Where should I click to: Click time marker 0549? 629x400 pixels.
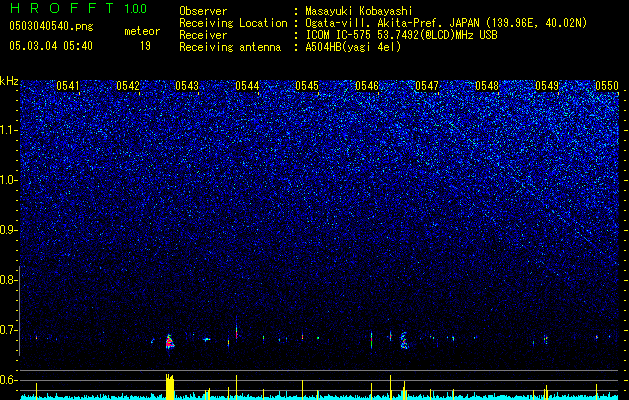tap(547, 86)
